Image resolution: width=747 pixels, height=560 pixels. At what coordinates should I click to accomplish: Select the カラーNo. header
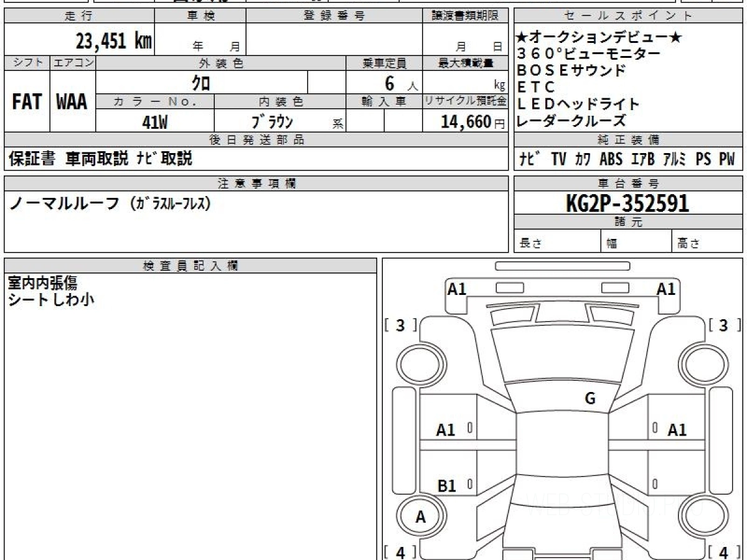point(156,101)
